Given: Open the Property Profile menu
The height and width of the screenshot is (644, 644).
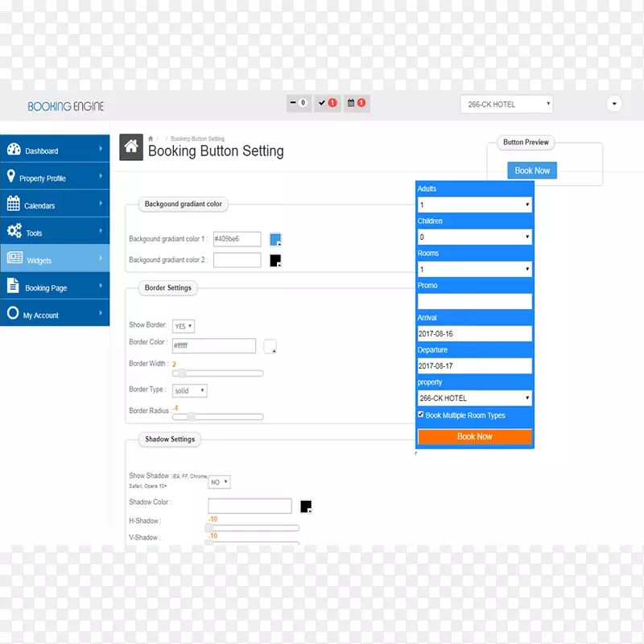Looking at the screenshot, I should pyautogui.click(x=55, y=176).
